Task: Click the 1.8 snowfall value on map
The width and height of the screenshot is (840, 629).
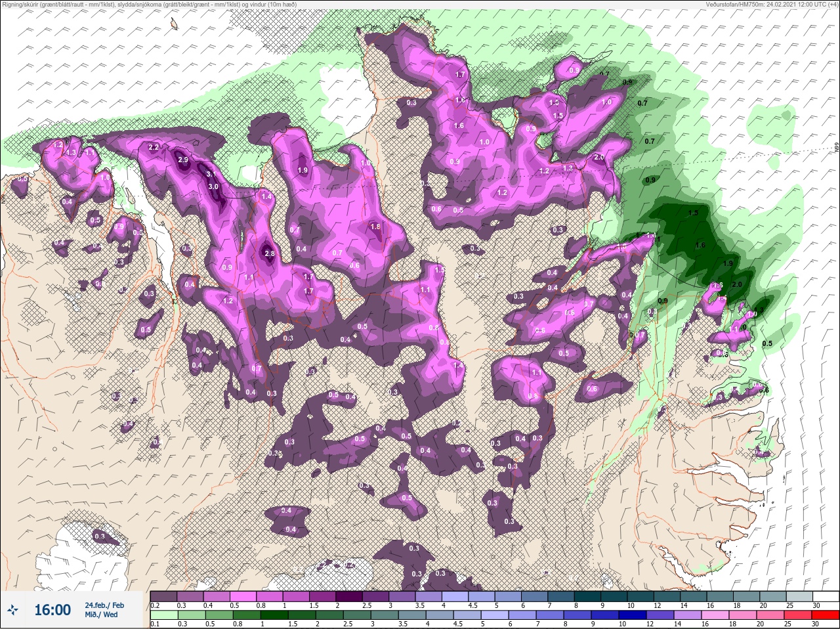Action: (375, 227)
